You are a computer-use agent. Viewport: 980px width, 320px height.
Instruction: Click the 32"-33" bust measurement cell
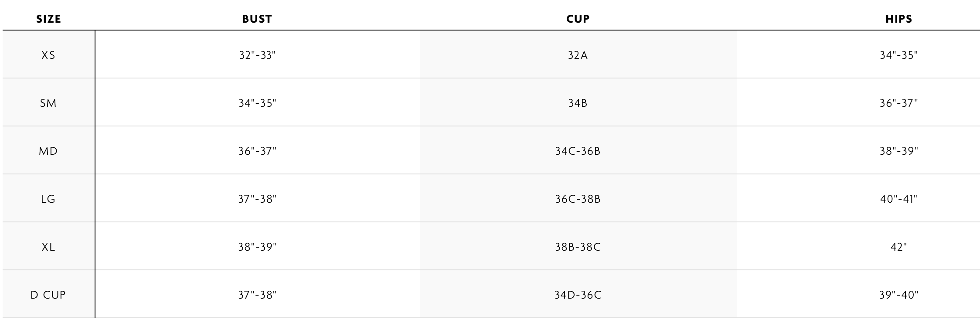tap(257, 55)
